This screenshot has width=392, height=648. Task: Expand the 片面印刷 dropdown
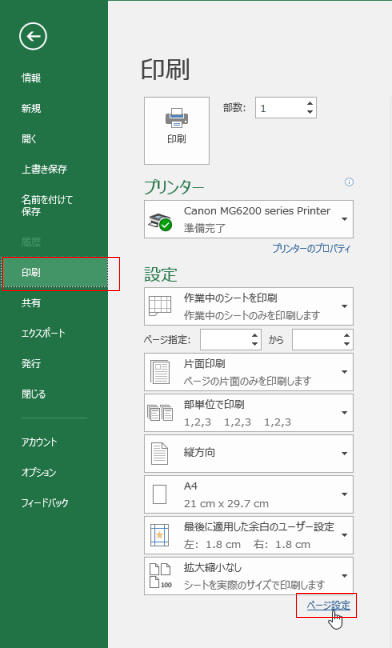(249, 372)
